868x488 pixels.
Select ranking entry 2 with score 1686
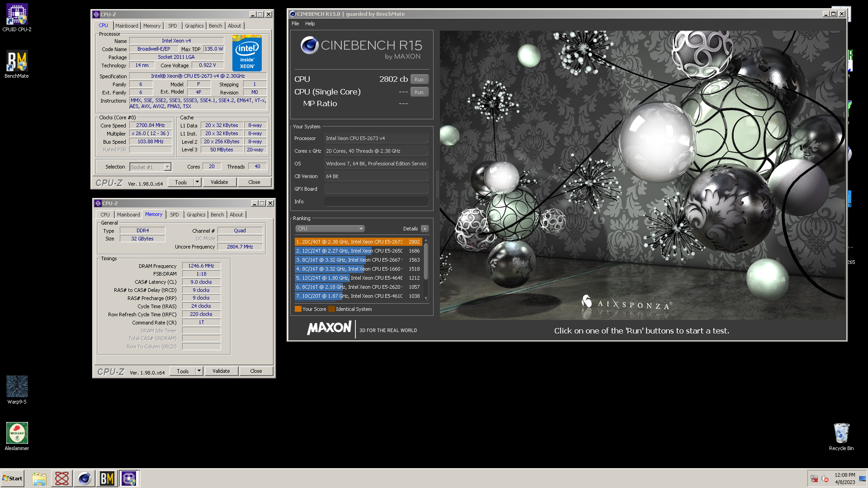(x=358, y=251)
